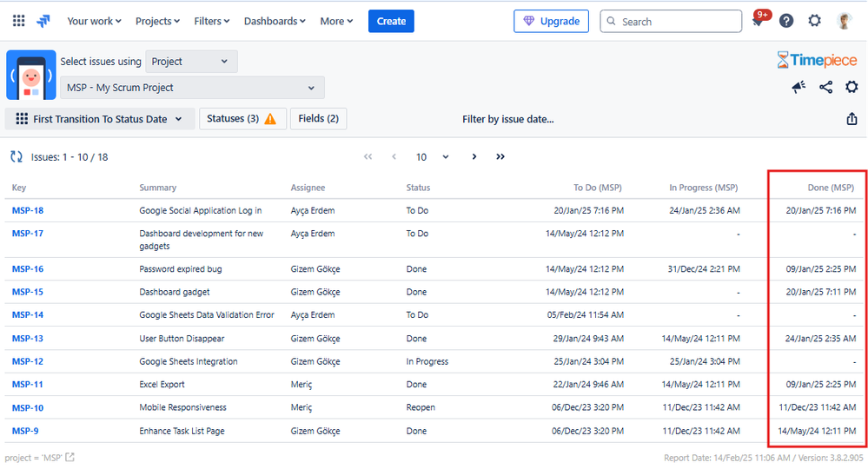Click Filter by issue date

[x=507, y=120]
